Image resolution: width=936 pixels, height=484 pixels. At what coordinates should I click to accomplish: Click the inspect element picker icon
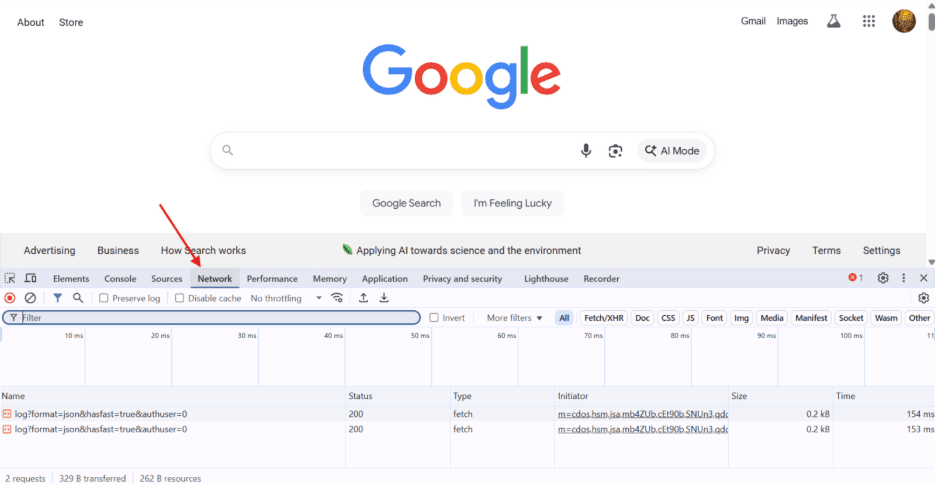click(10, 278)
